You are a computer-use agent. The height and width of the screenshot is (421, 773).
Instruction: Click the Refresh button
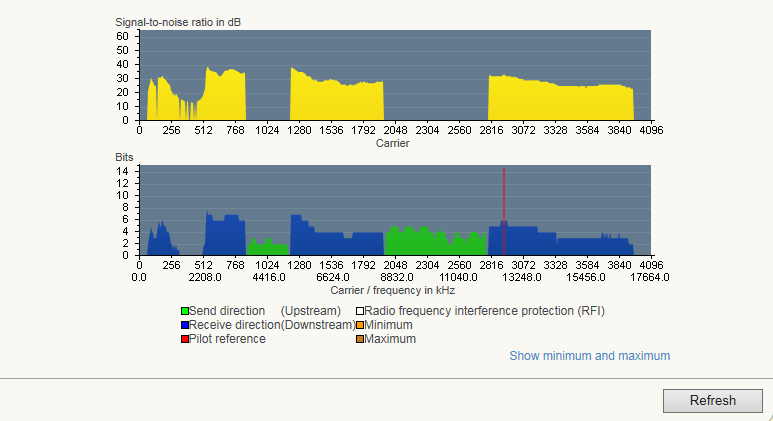coord(712,400)
